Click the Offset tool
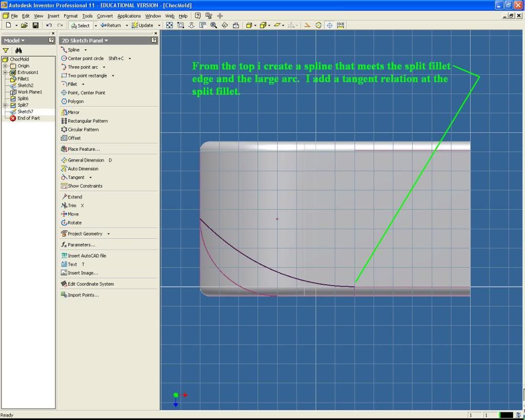The image size is (525, 420). [x=74, y=138]
